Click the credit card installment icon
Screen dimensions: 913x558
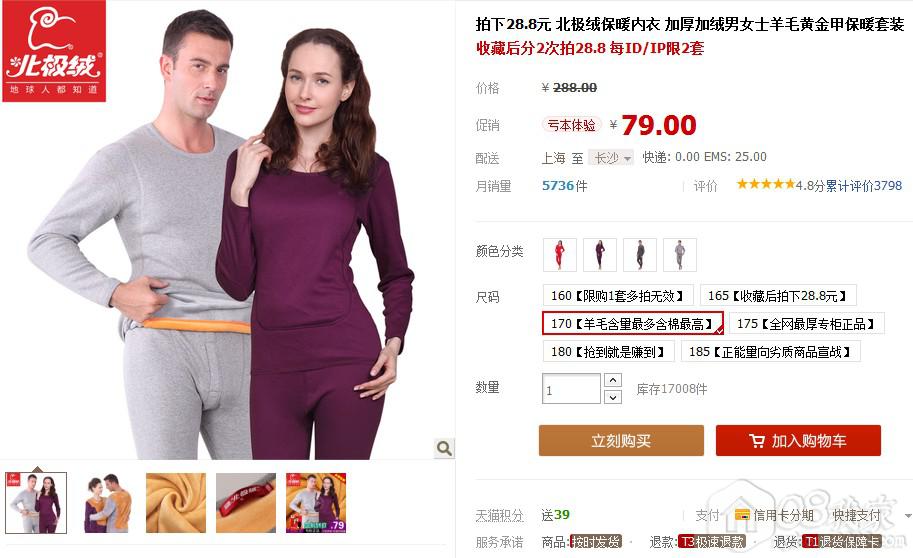[x=742, y=515]
